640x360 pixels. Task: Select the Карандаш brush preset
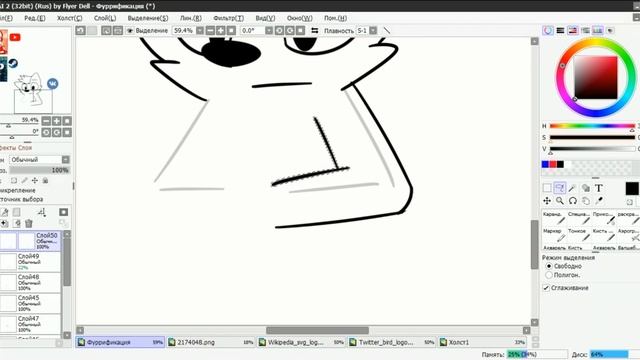554,218
